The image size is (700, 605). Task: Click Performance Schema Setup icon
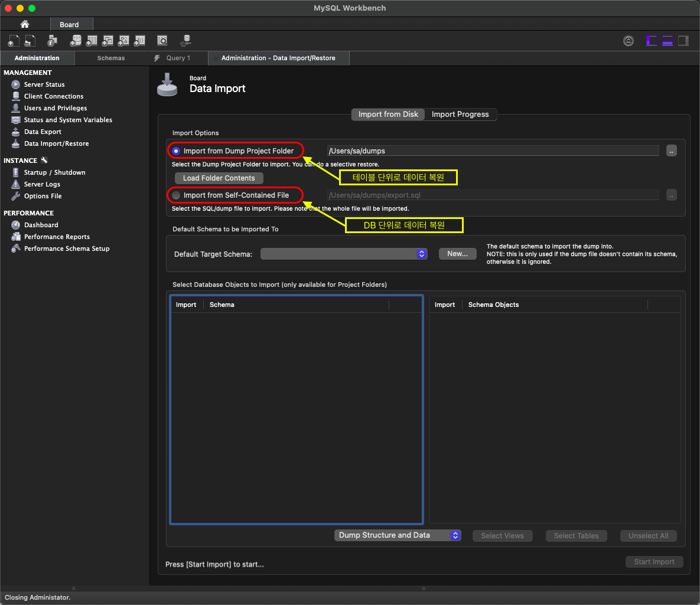(15, 248)
